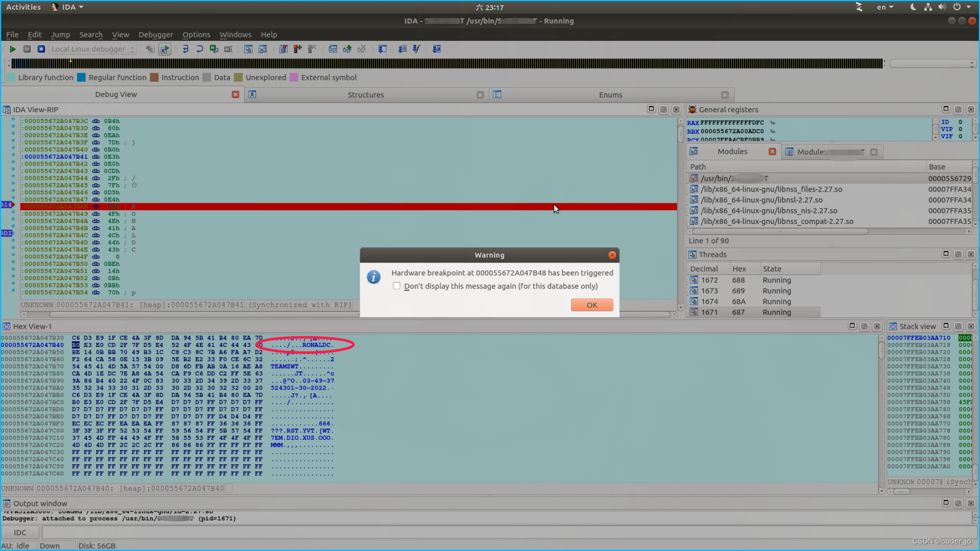Screen dimensions: 980x551
Task: Open the Local Linux debugger dropdown
Action: pyautogui.click(x=93, y=49)
